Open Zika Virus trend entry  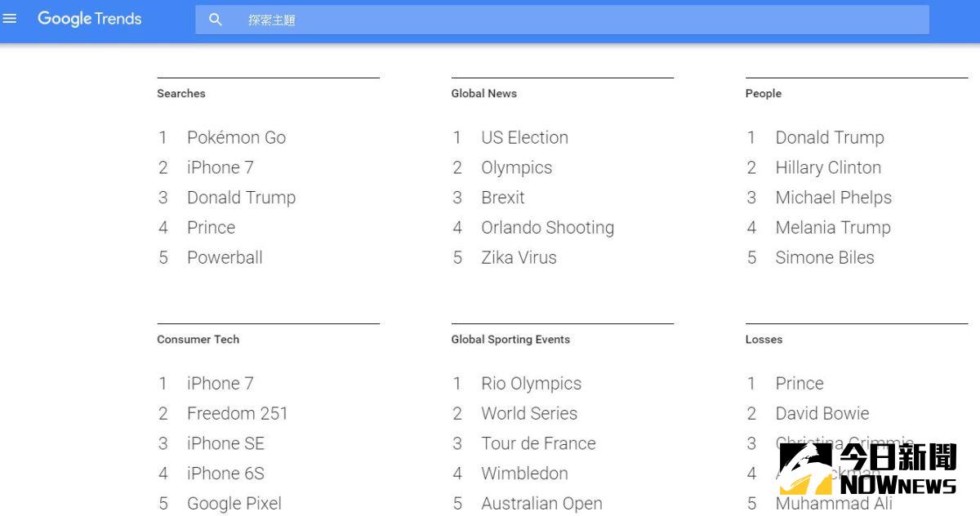tap(519, 257)
